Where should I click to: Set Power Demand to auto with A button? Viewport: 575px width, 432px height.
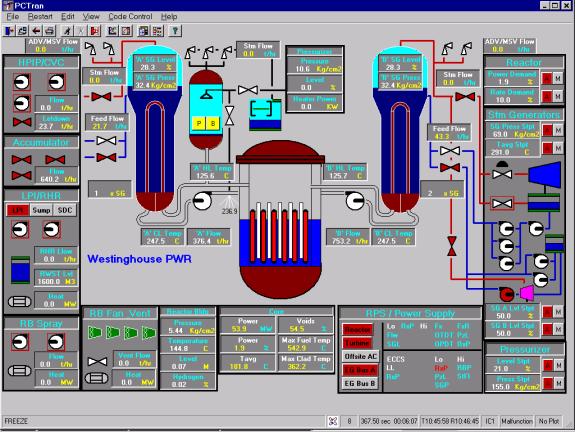click(x=547, y=78)
